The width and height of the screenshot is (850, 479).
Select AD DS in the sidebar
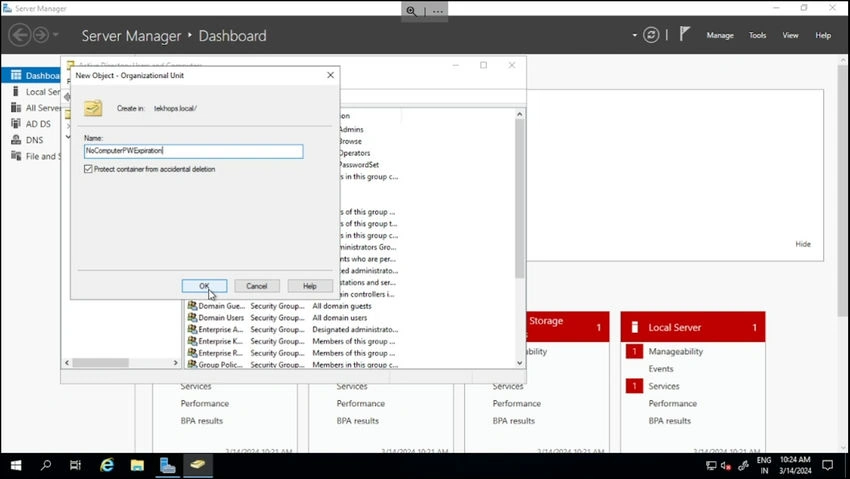pos(33,124)
